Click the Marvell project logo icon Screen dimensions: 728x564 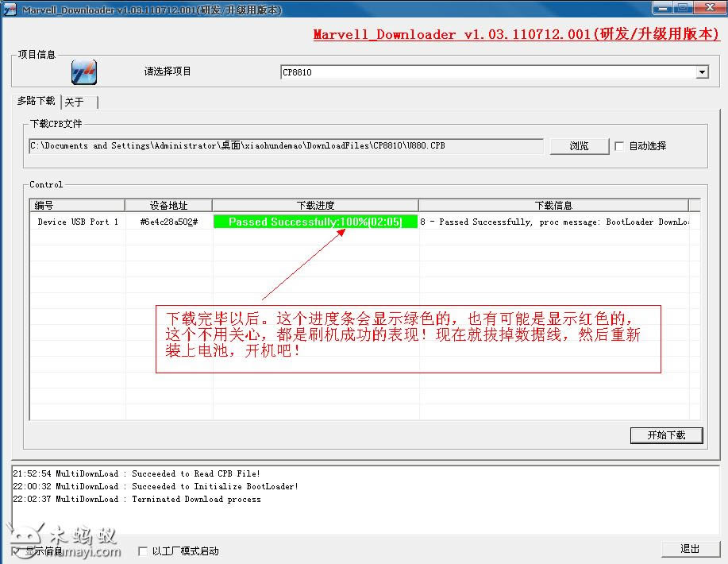(83, 71)
